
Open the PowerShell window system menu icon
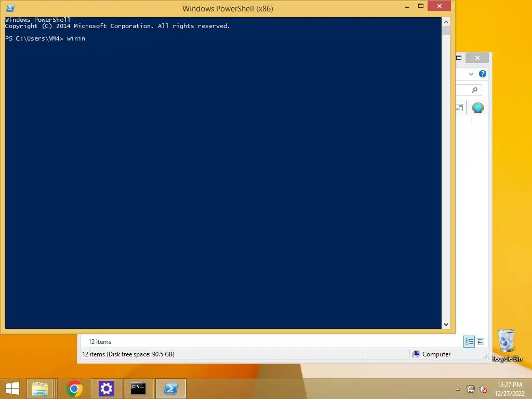(10, 8)
